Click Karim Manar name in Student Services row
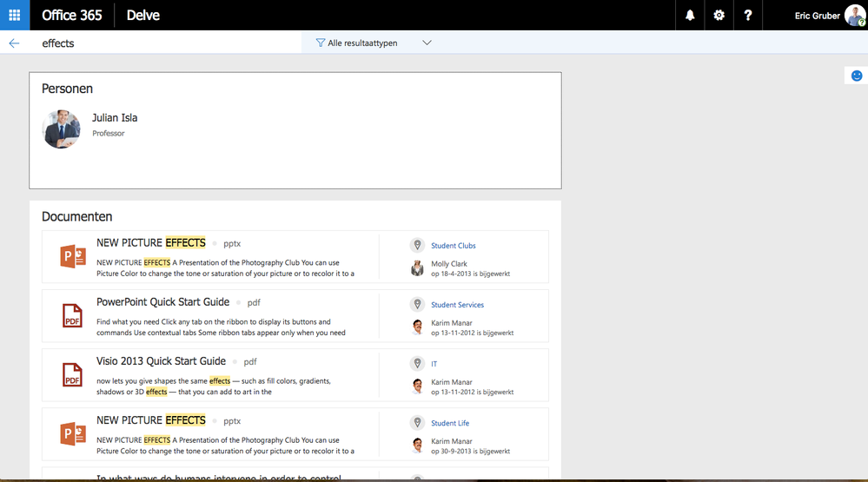 click(x=452, y=322)
